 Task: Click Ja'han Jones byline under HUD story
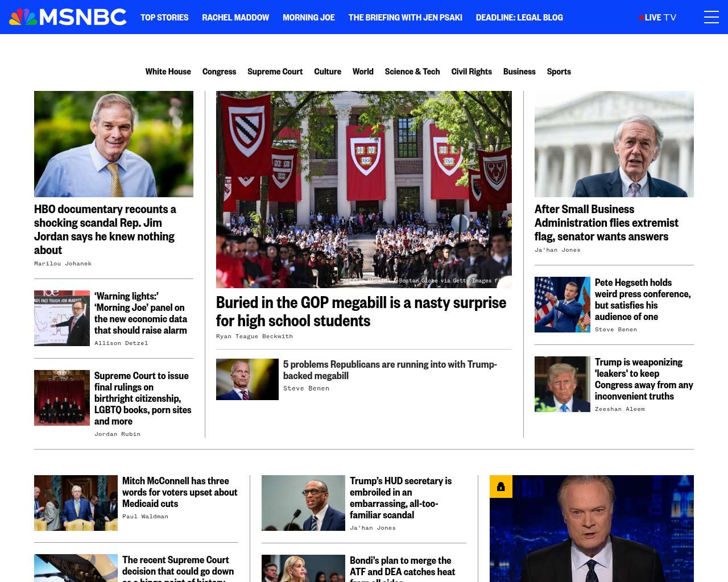pos(373,528)
